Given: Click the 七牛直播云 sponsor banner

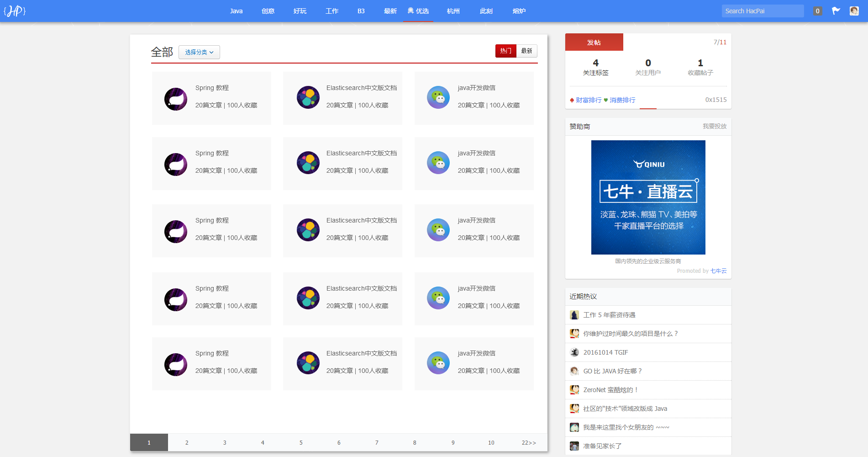Looking at the screenshot, I should 648,197.
